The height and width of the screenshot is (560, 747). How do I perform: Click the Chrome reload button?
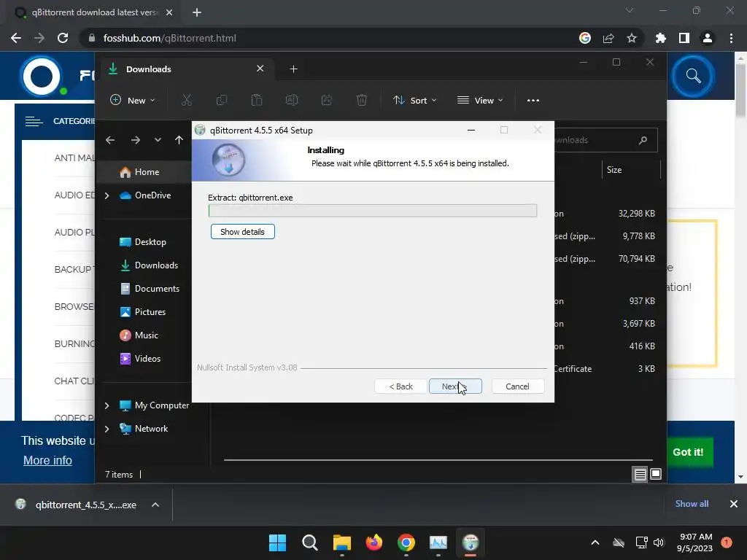(x=63, y=38)
